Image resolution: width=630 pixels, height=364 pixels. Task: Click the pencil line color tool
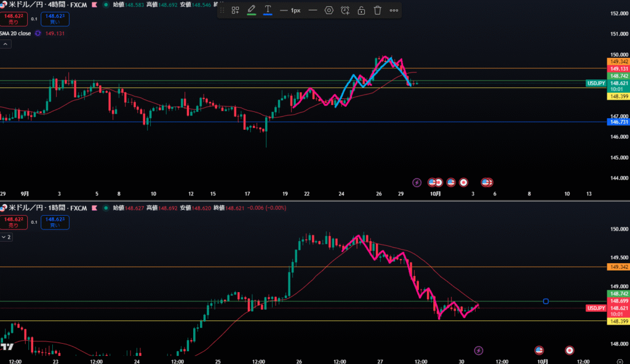251,10
